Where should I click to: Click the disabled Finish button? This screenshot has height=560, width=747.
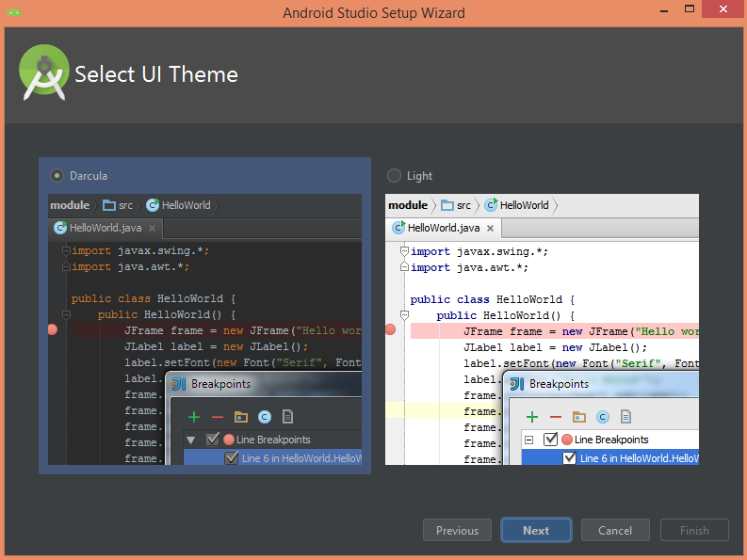[694, 530]
